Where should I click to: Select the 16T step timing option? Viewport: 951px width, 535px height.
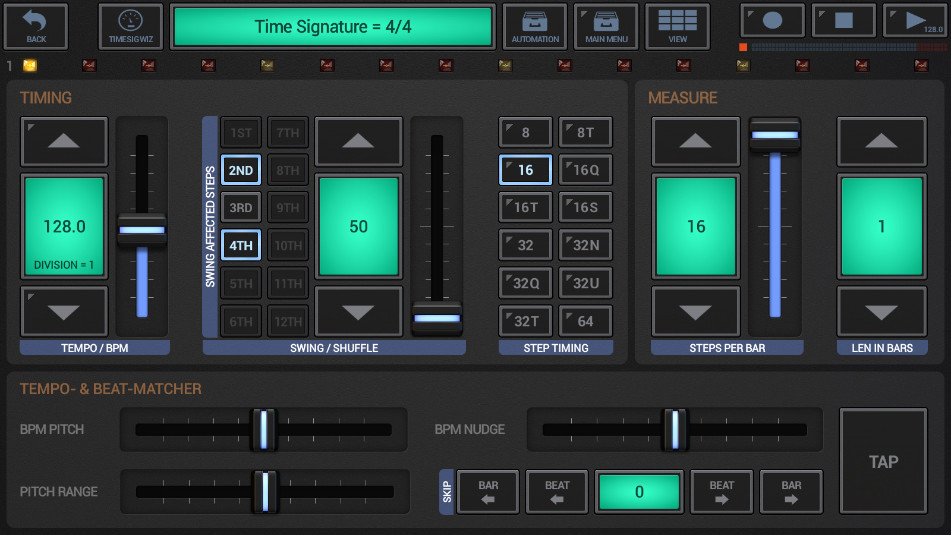click(x=525, y=208)
